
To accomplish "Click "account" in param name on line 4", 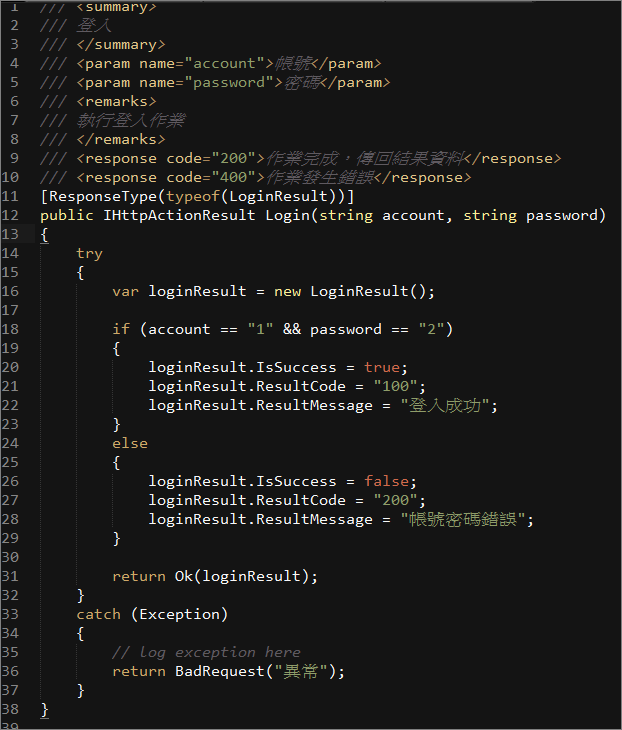I will point(224,63).
